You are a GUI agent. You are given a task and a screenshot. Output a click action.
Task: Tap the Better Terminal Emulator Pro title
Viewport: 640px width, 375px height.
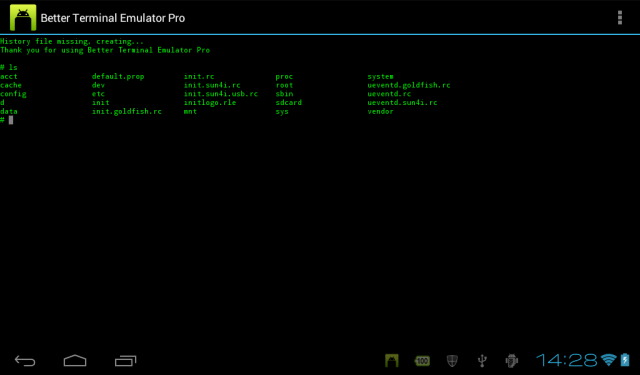pyautogui.click(x=113, y=18)
